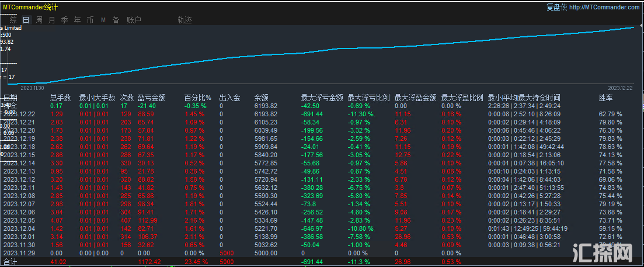The width and height of the screenshot is (644, 267).
Task: Open the 周 (weekly) statistics tab
Action: click(39, 20)
